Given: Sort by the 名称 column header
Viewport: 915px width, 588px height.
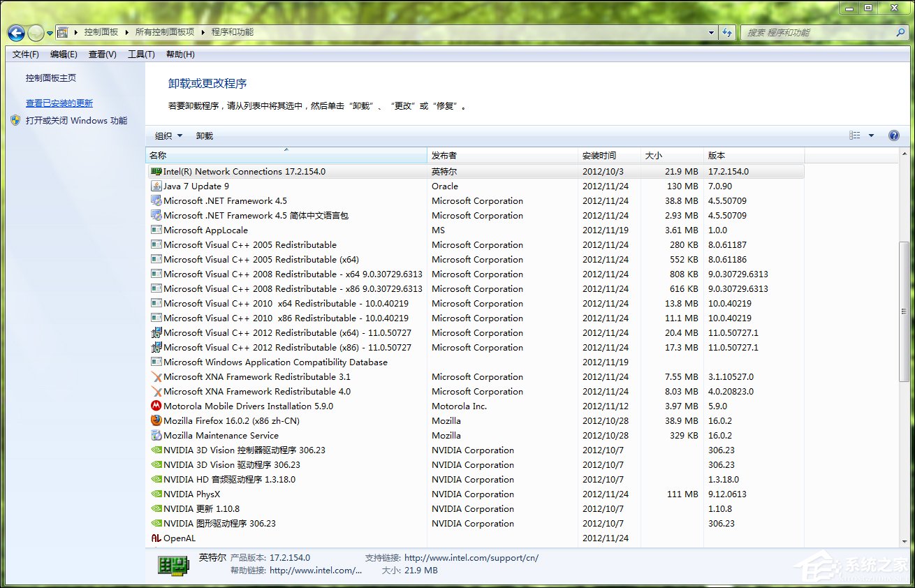Looking at the screenshot, I should (286, 155).
